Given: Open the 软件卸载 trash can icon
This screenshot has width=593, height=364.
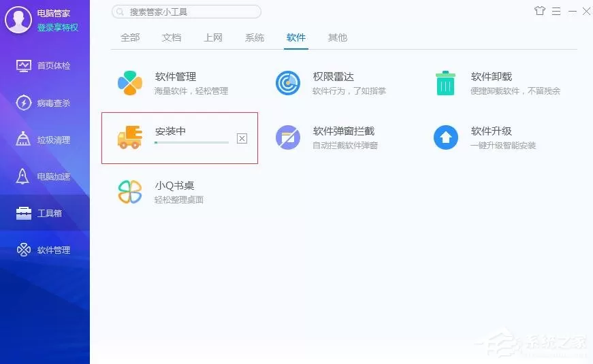Looking at the screenshot, I should pyautogui.click(x=445, y=83).
